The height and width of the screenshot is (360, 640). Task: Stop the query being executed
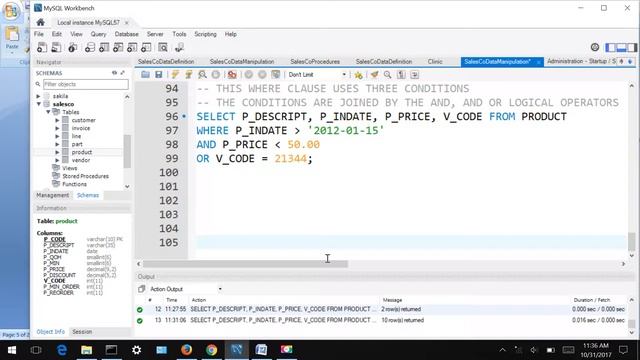tap(216, 75)
